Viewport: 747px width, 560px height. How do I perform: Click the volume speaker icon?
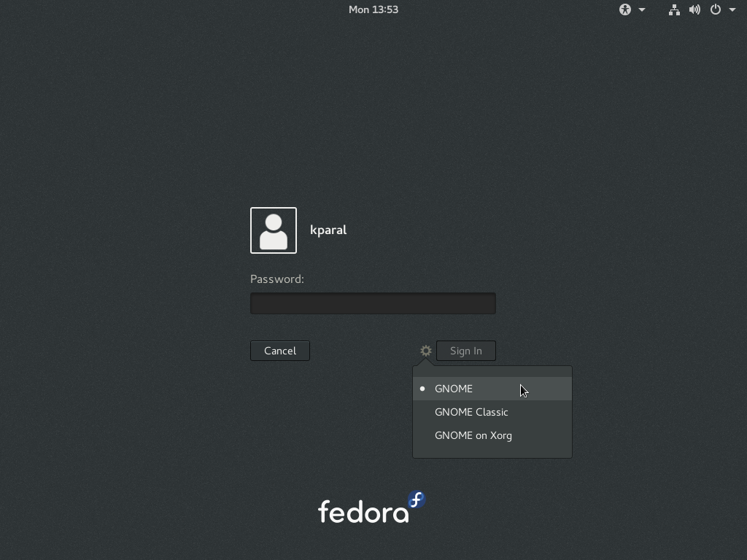(694, 9)
